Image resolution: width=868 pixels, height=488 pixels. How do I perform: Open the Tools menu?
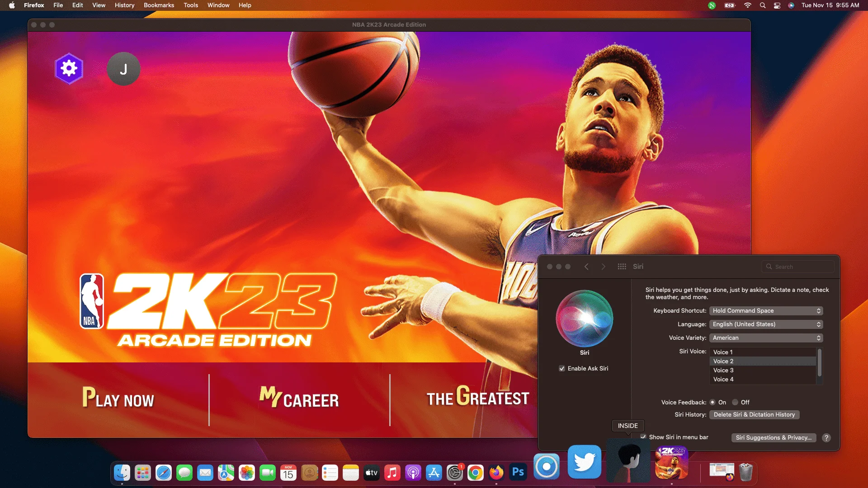[x=191, y=5]
